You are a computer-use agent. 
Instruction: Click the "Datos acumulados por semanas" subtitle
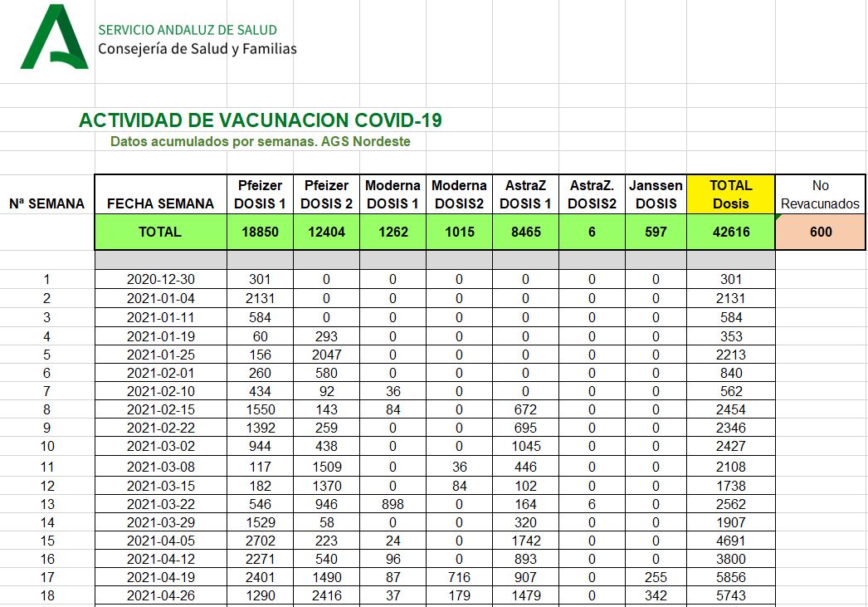(260, 141)
